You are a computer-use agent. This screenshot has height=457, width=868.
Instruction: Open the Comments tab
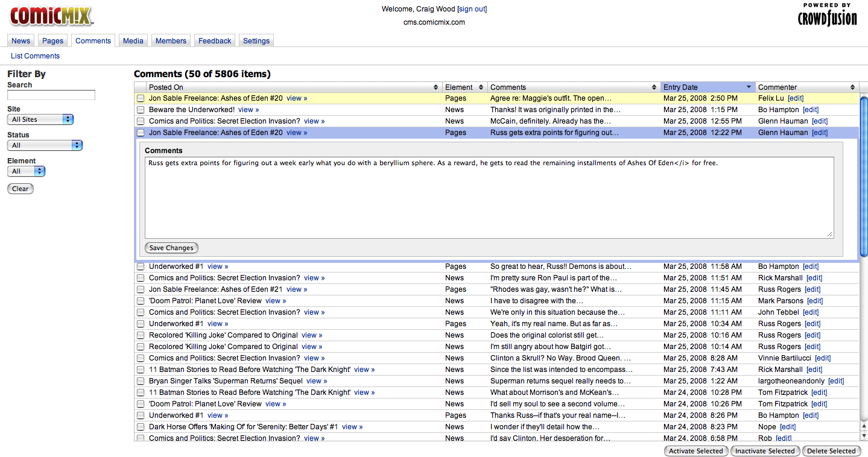(x=93, y=40)
